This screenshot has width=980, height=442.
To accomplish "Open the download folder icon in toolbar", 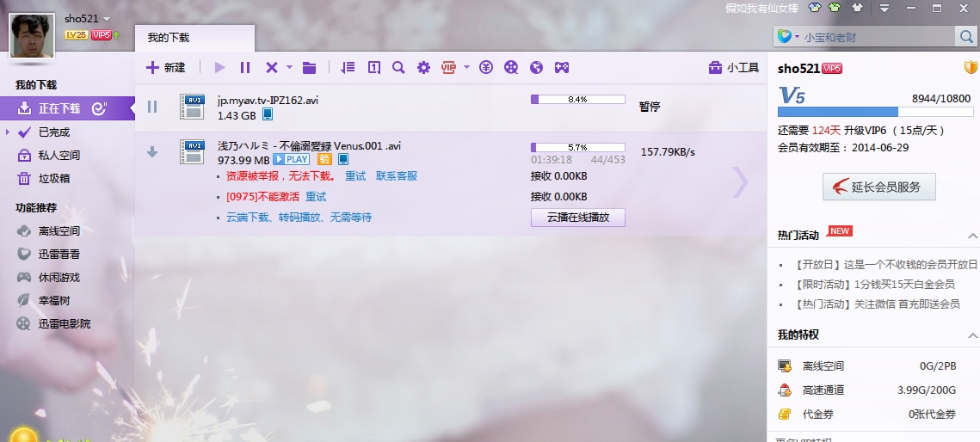I will coord(310,67).
